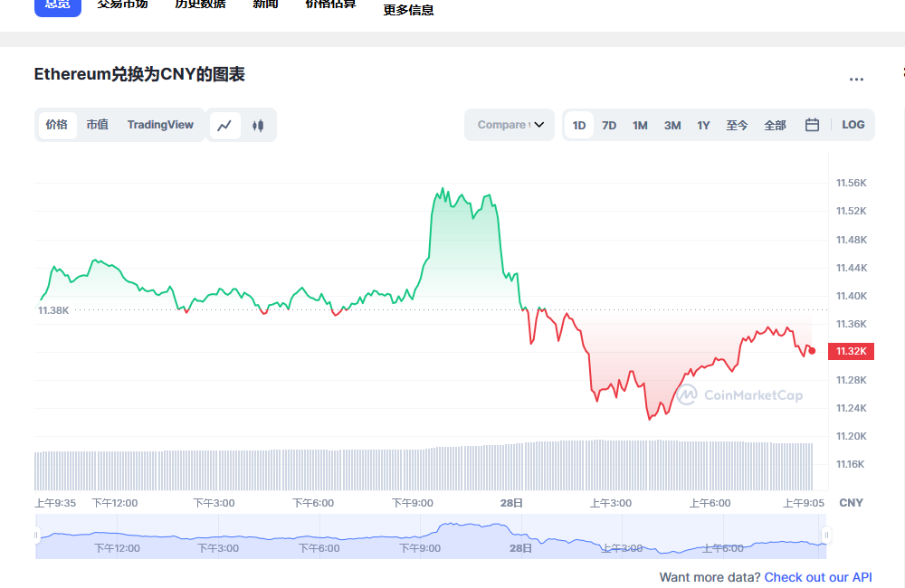905x588 pixels.
Task: Open the Check out our API link
Action: 818,577
